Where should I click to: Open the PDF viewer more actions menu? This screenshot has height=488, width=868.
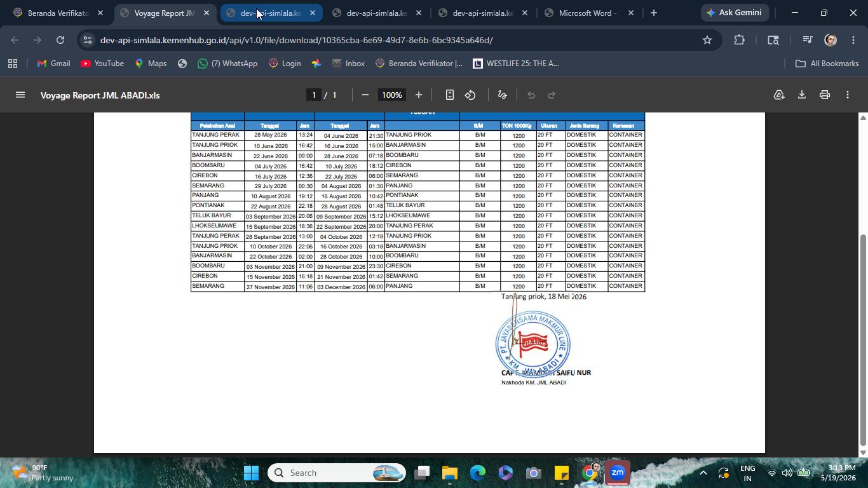pyautogui.click(x=848, y=95)
